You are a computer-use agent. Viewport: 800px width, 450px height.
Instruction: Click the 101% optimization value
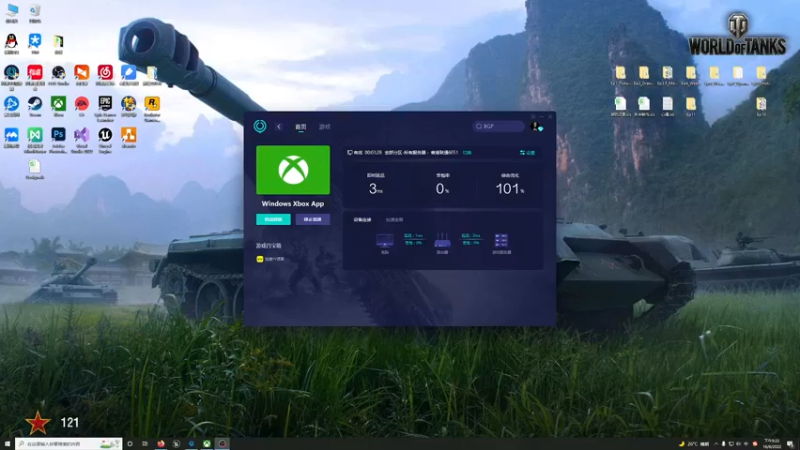[x=510, y=189]
